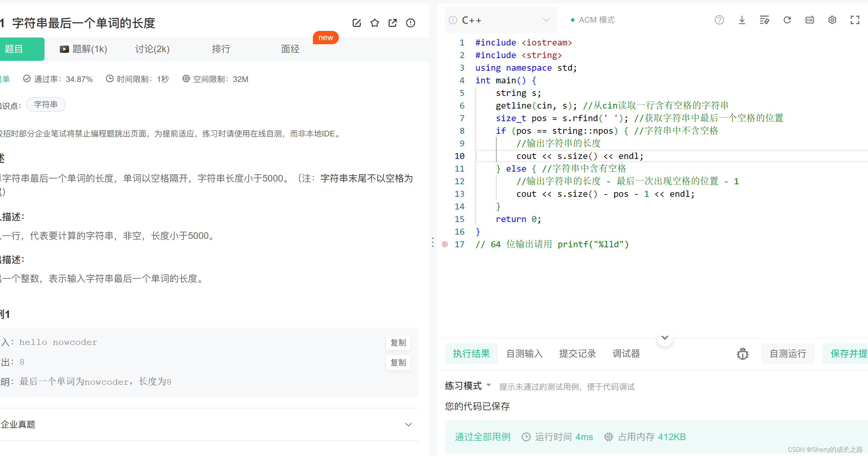Click the report issue exclamation icon
The height and width of the screenshot is (456, 868).
(410, 23)
